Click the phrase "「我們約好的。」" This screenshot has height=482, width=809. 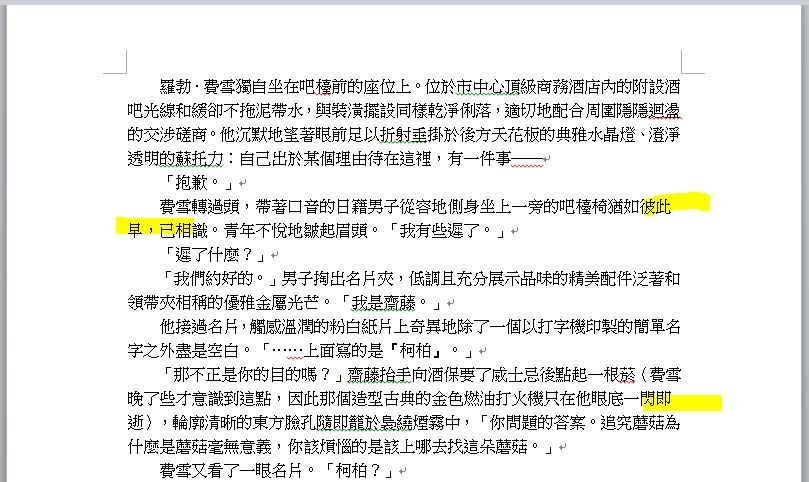221,279
